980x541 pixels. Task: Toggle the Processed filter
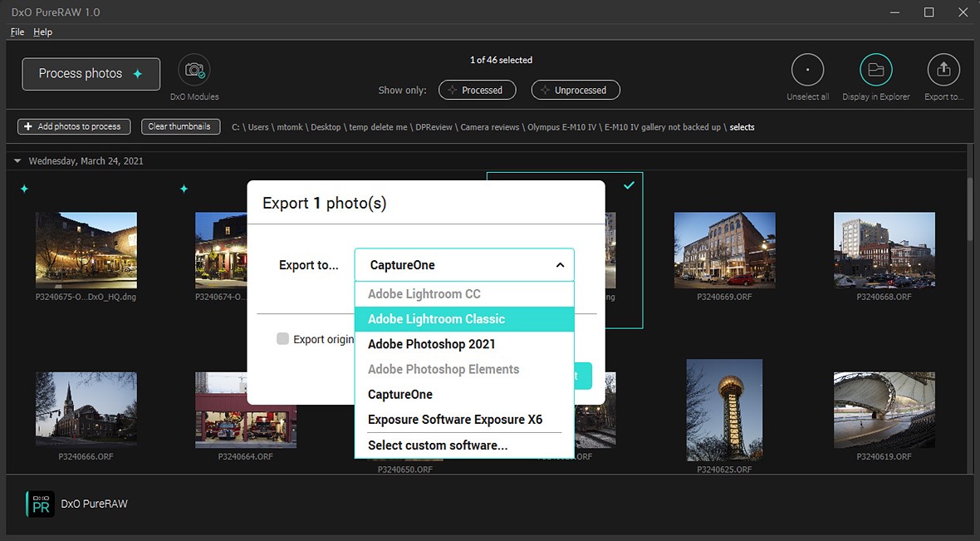click(x=477, y=90)
